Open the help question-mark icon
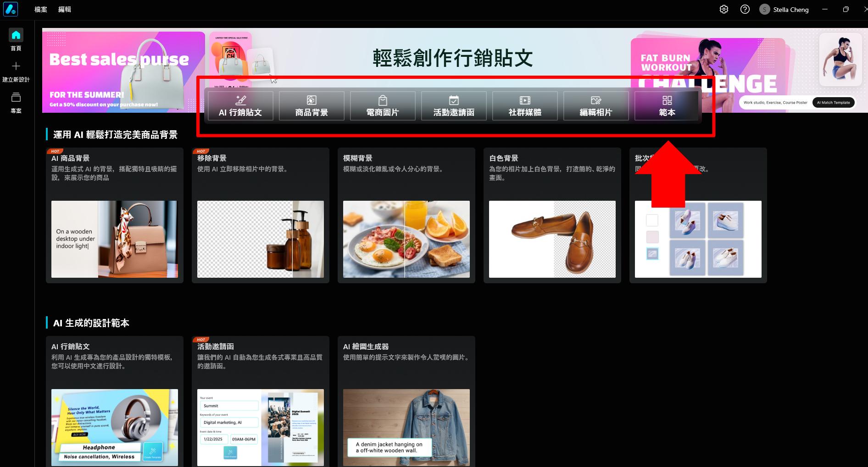Screen dimensions: 868x467 745,9
